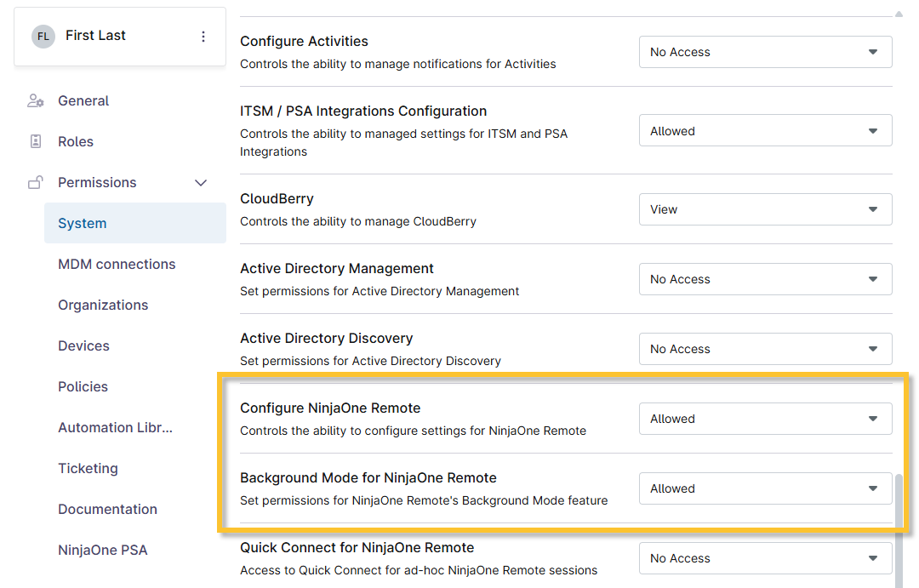
Task: Collapse the Permissions section chevron
Action: pos(201,183)
